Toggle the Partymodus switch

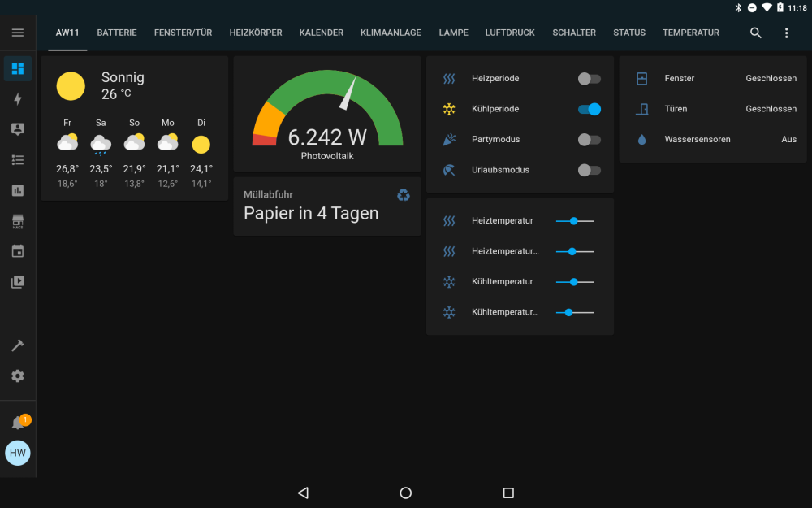590,140
